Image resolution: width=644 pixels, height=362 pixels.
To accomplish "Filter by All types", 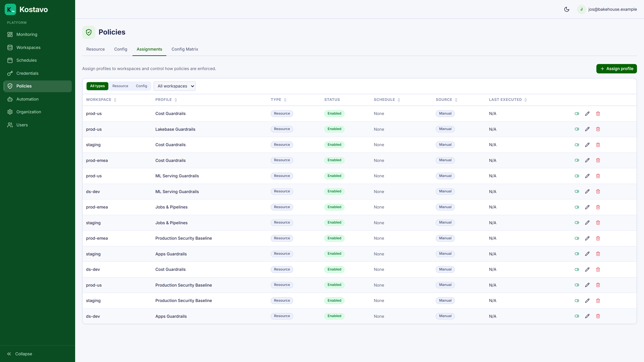I will point(97,86).
